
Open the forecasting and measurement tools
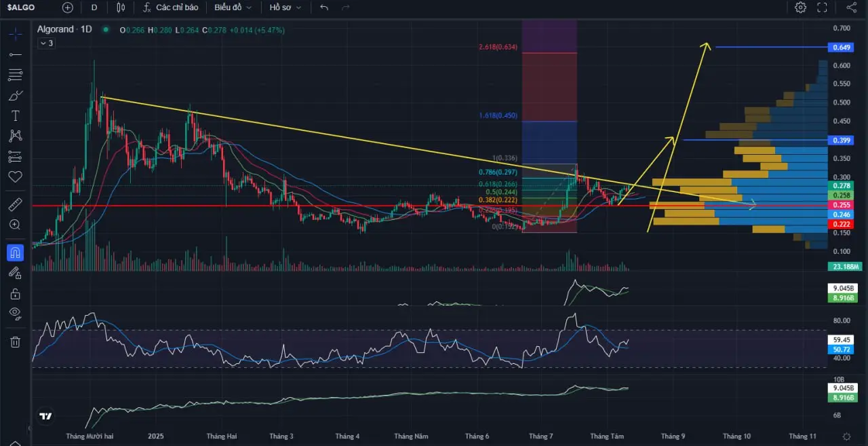[x=15, y=157]
